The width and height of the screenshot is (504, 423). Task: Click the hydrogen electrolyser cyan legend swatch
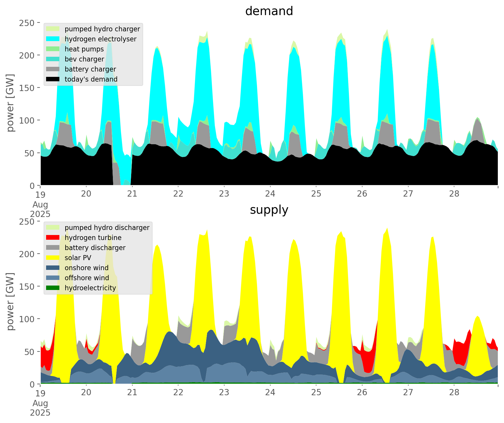[53, 39]
